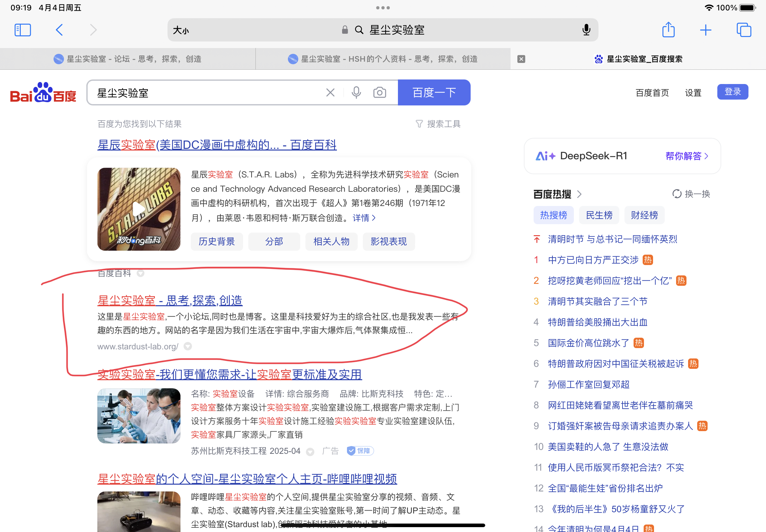The image size is (766, 532).
Task: Open hot search 特朗普给美股捅出大出血
Action: 598,322
